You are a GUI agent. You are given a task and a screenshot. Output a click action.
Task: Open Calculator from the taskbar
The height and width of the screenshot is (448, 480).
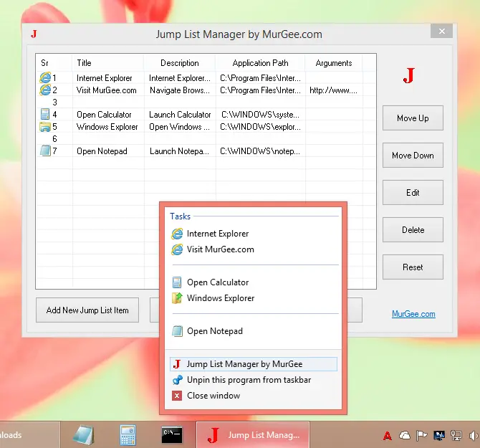tap(128, 434)
